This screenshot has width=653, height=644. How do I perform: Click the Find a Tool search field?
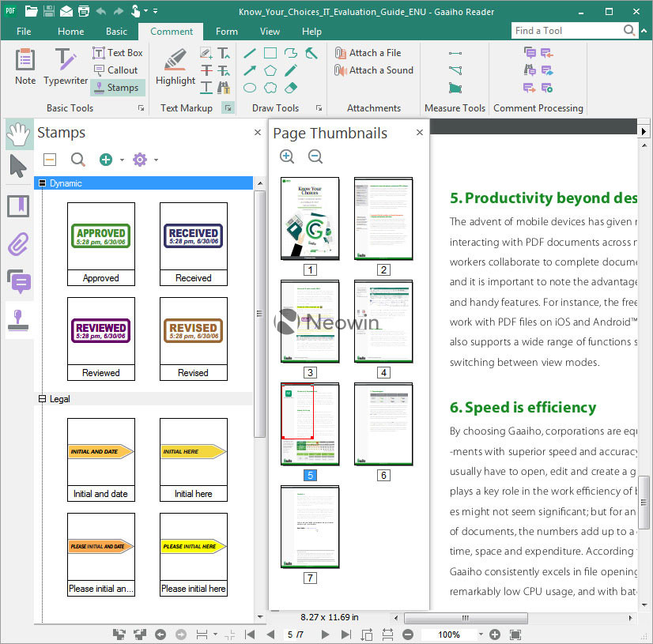pyautogui.click(x=568, y=31)
